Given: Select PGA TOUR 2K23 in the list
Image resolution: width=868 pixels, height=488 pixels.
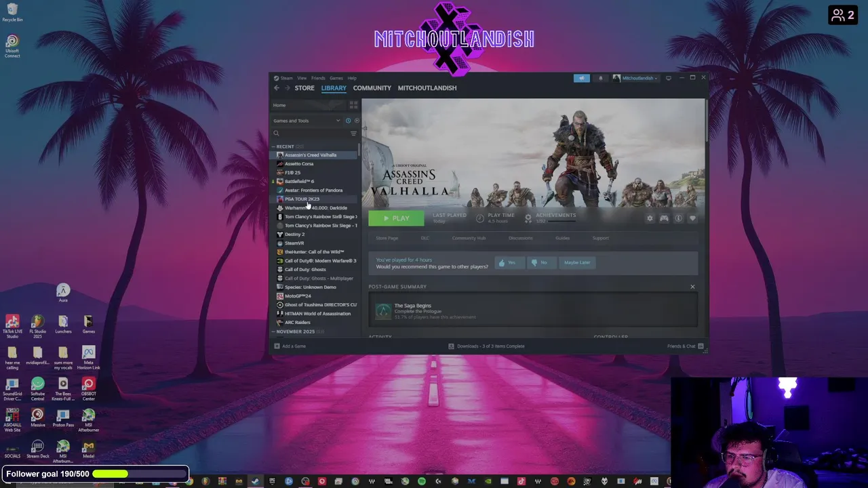Looking at the screenshot, I should click(x=302, y=199).
